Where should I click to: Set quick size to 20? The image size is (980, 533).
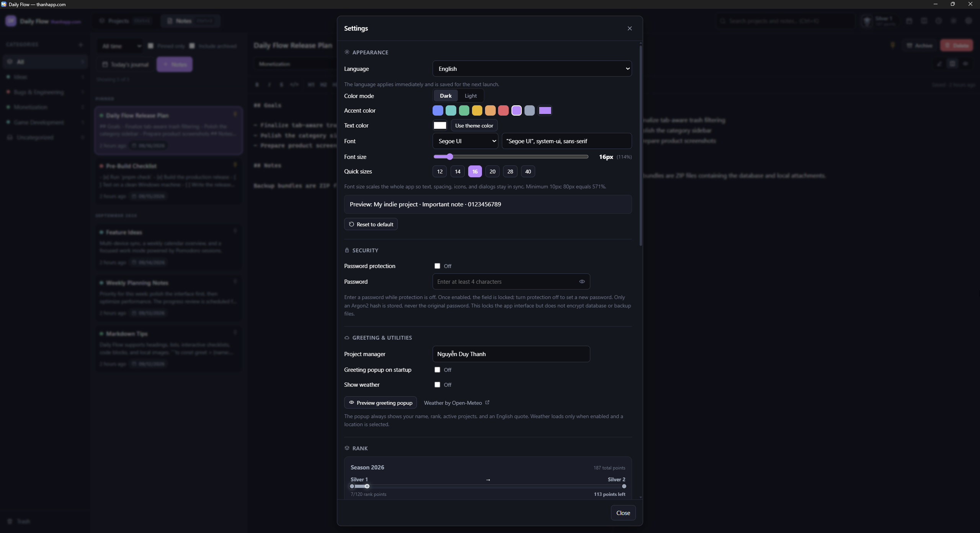pyautogui.click(x=492, y=172)
